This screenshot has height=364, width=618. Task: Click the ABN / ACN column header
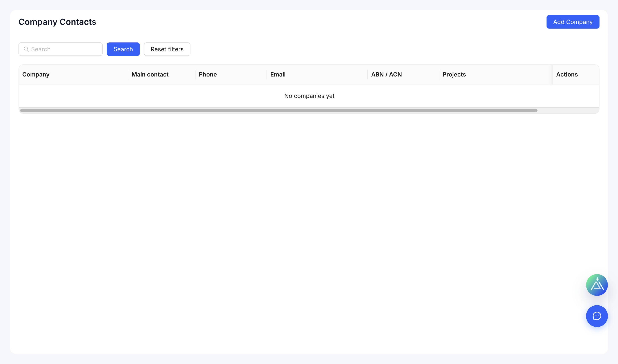[x=403, y=74]
